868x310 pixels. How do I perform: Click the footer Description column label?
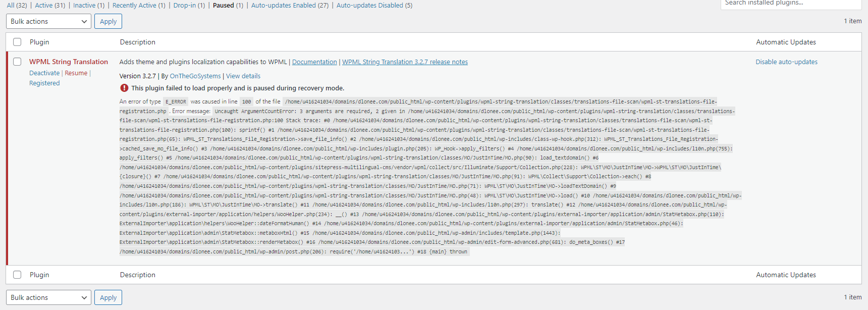click(137, 275)
